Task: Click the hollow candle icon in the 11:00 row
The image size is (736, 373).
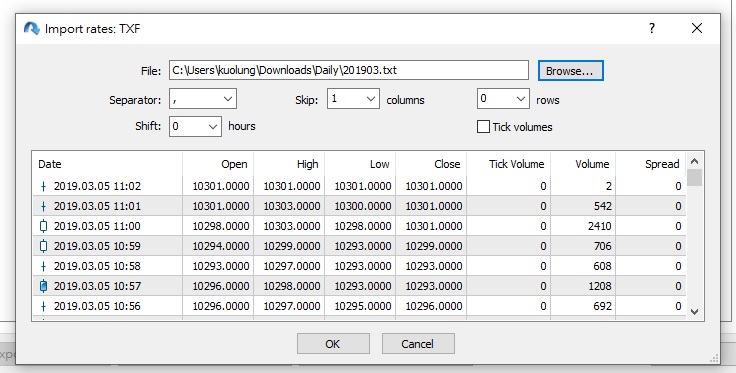Action: pyautogui.click(x=44, y=226)
